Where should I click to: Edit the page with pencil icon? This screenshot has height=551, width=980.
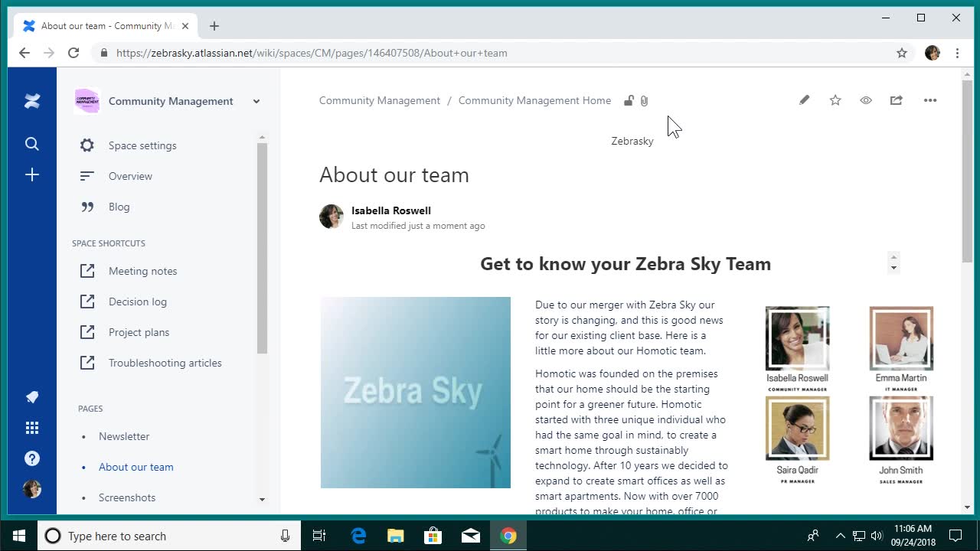pyautogui.click(x=804, y=100)
